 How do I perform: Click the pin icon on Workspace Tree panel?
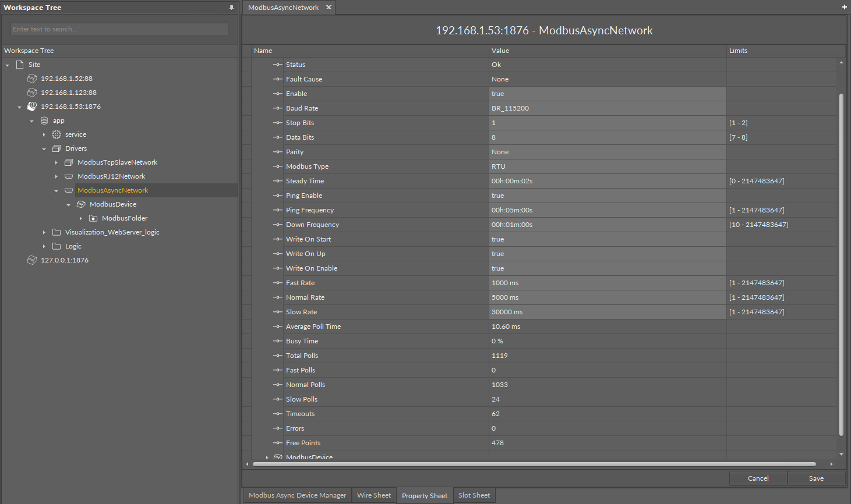point(231,8)
